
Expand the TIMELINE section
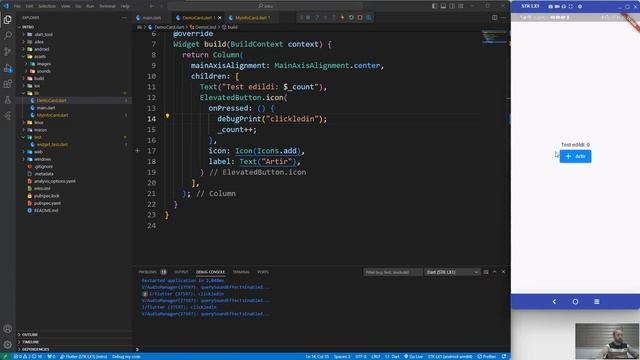(x=30, y=342)
